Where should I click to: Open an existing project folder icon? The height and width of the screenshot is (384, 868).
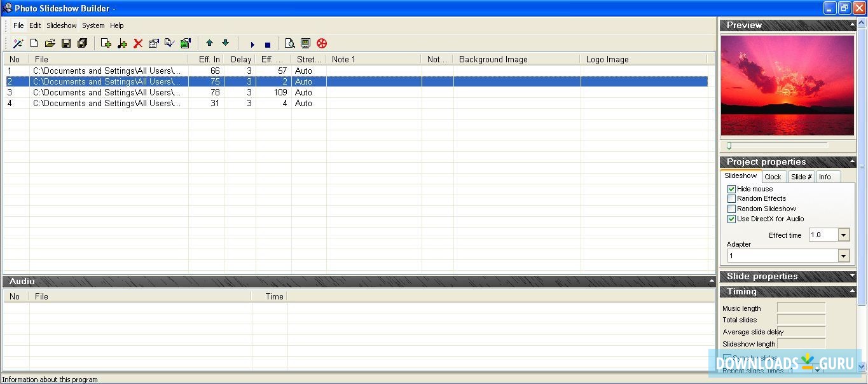50,43
